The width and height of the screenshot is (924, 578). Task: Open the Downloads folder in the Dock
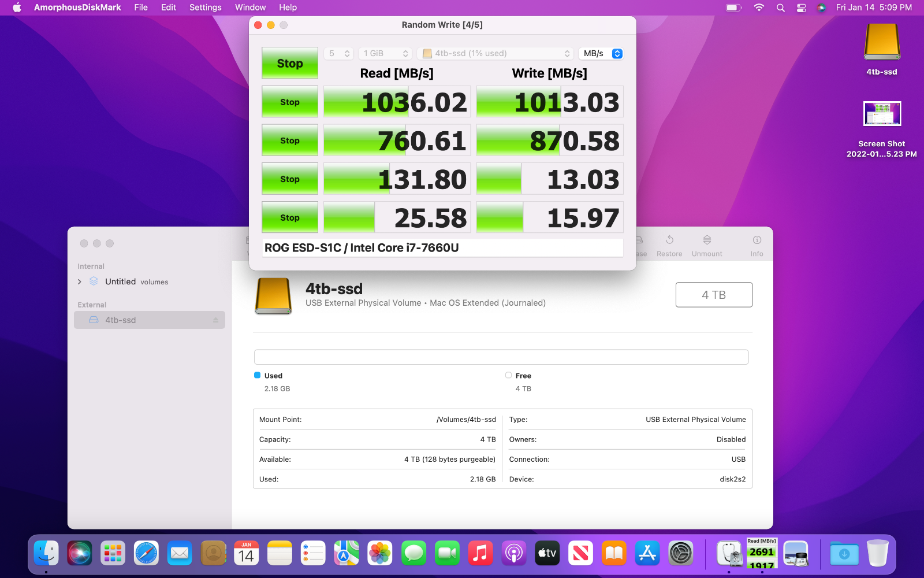[x=844, y=554]
